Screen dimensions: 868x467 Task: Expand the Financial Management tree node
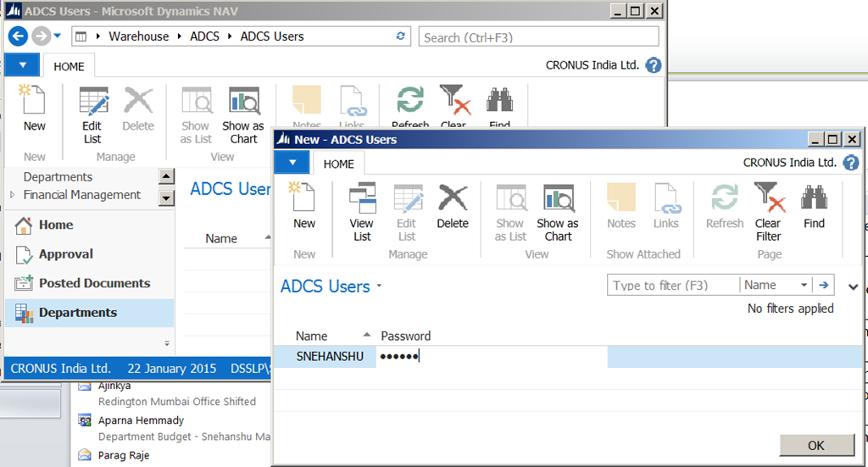(12, 195)
